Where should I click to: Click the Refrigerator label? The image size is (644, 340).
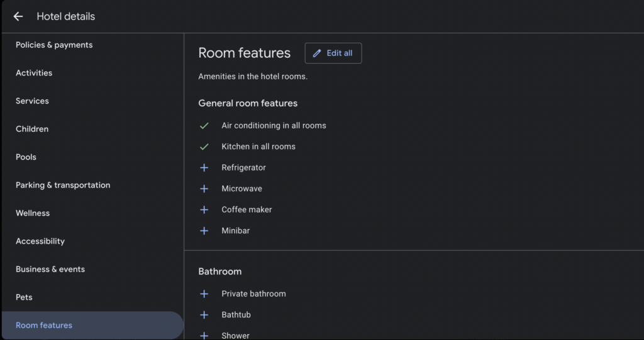(x=243, y=167)
